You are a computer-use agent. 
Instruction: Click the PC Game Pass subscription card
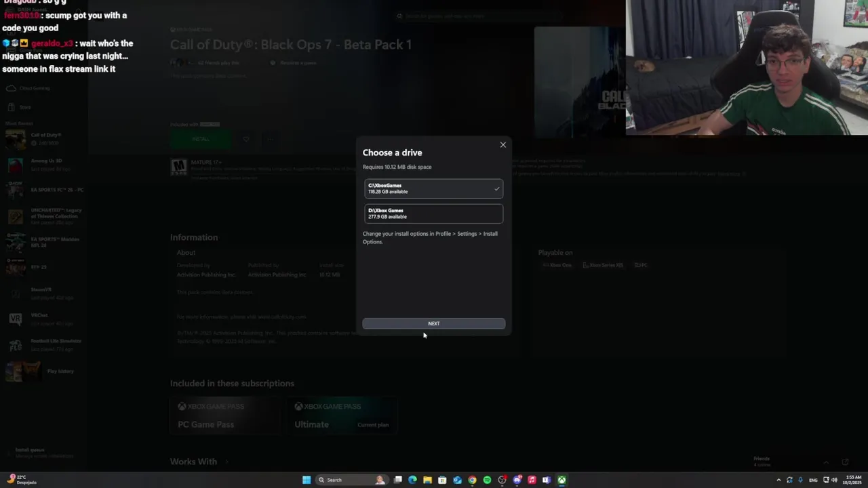pyautogui.click(x=224, y=415)
